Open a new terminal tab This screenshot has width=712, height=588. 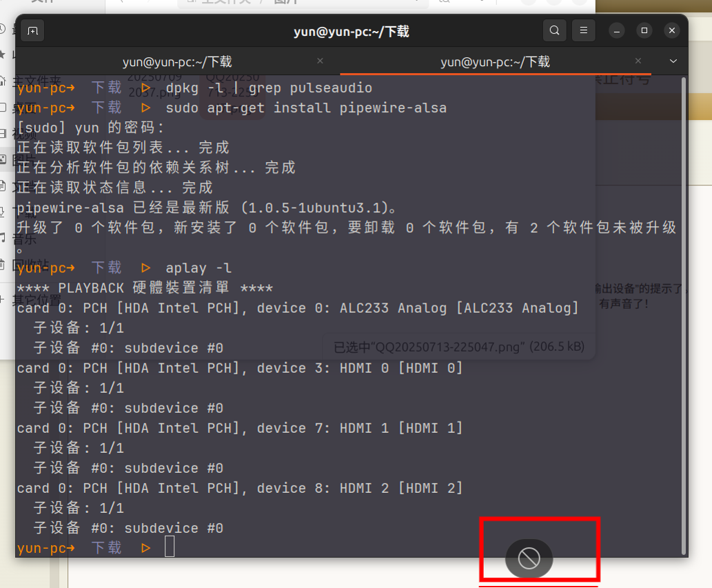pyautogui.click(x=32, y=31)
